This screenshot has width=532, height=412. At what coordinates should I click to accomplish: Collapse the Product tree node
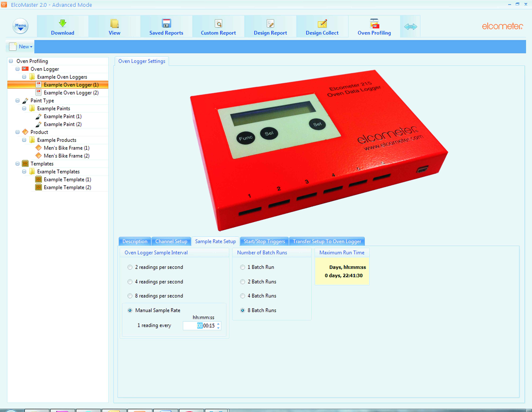pyautogui.click(x=18, y=132)
